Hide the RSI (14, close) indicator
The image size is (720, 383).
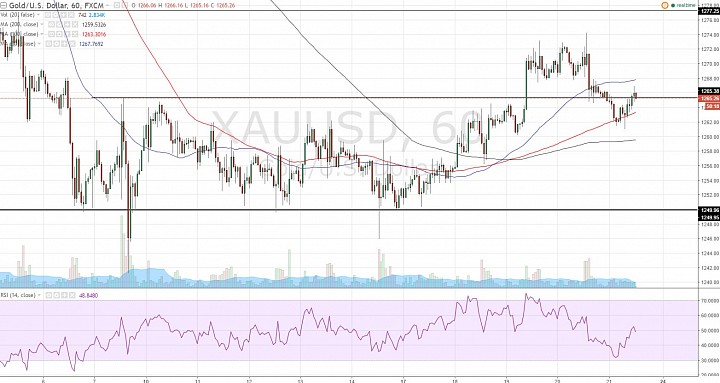coord(49,295)
